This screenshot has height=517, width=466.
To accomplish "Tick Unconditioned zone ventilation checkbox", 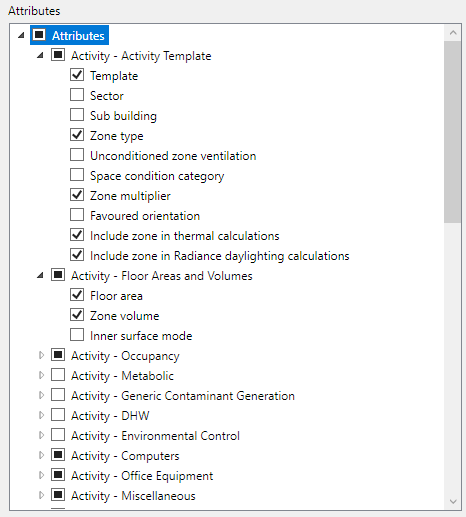I will (x=77, y=155).
